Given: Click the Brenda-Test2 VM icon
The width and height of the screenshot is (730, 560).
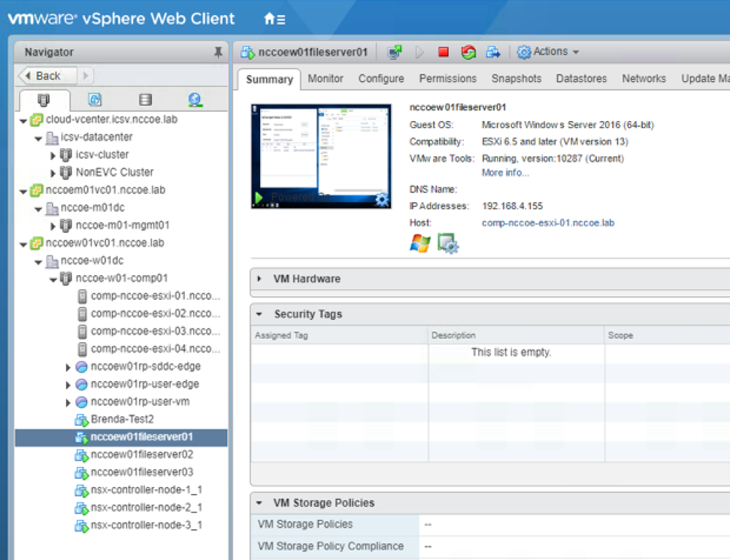Looking at the screenshot, I should pos(81,420).
